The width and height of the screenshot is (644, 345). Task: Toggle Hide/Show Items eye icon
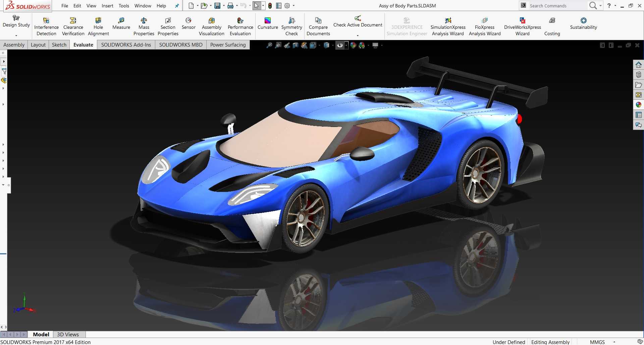click(x=340, y=45)
